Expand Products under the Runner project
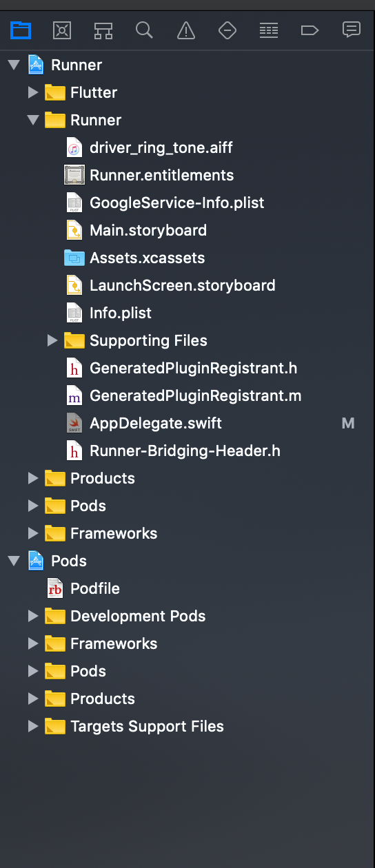 pos(33,478)
